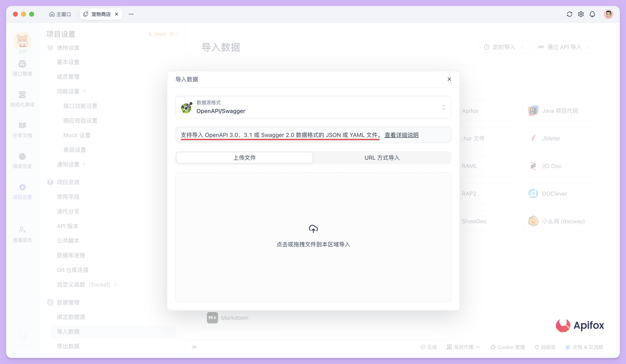Open the 分享文档 sidebar icon
The height and width of the screenshot is (364, 626).
click(x=22, y=129)
